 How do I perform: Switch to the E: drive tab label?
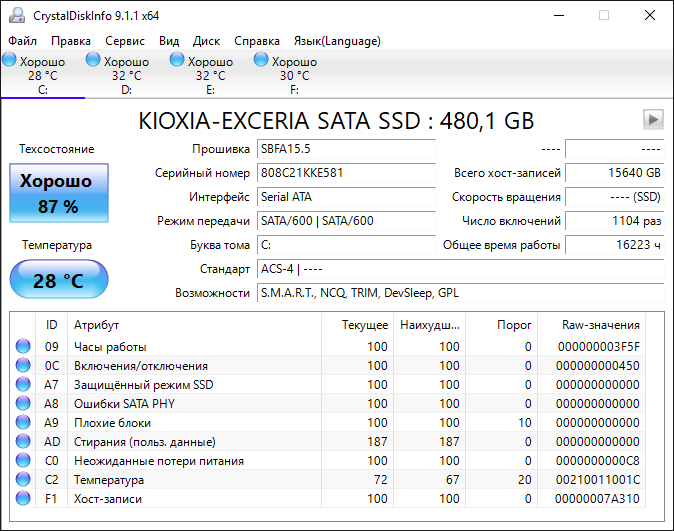210,90
